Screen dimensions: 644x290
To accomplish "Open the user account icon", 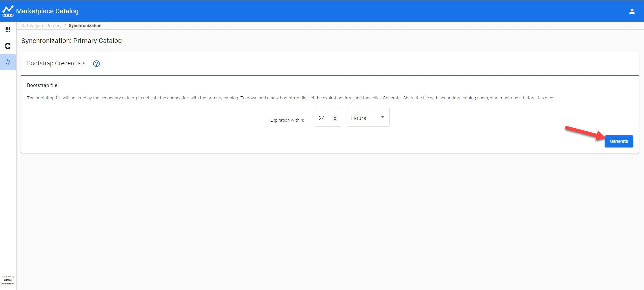I will [632, 11].
